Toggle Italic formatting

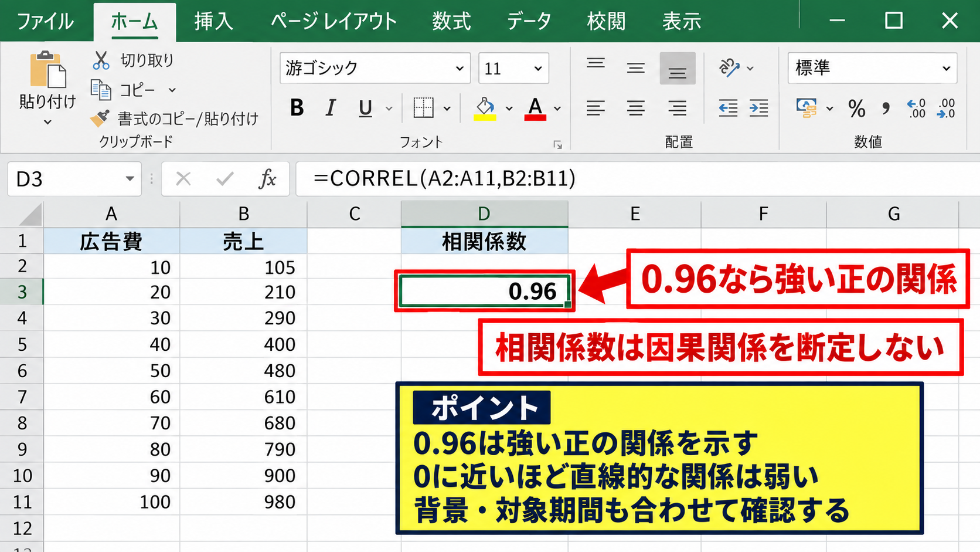(x=331, y=108)
